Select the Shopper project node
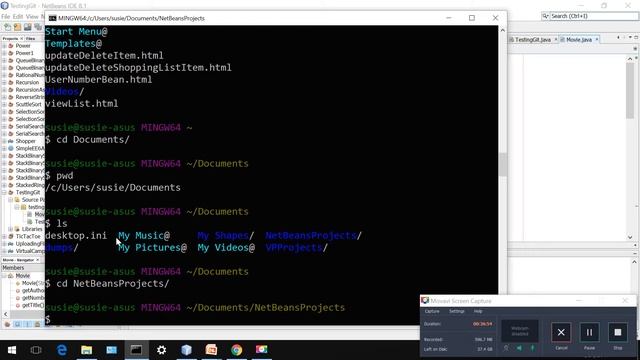Screen dimensions: 640x360 click(25, 141)
